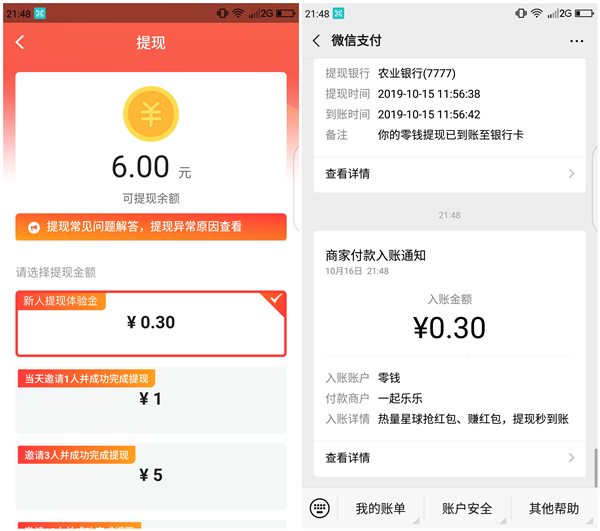Expand 查看详情 under the ¥0.30 payment notice
Screen dimensions: 600x531
(450, 457)
